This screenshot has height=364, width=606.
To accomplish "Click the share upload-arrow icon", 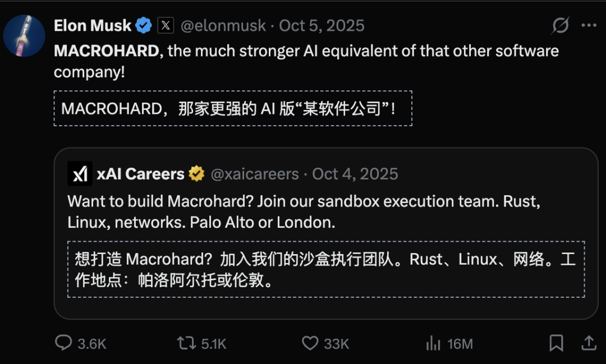I will click(x=589, y=343).
